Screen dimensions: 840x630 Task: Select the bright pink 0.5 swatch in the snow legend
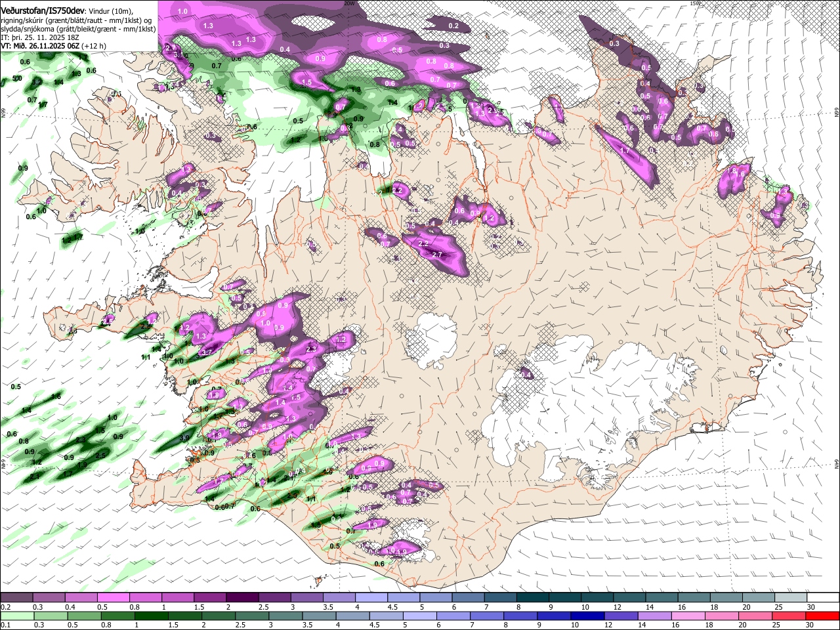point(113,598)
